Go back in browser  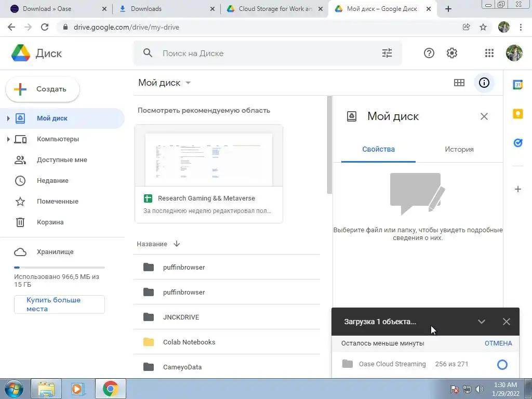[x=11, y=27]
